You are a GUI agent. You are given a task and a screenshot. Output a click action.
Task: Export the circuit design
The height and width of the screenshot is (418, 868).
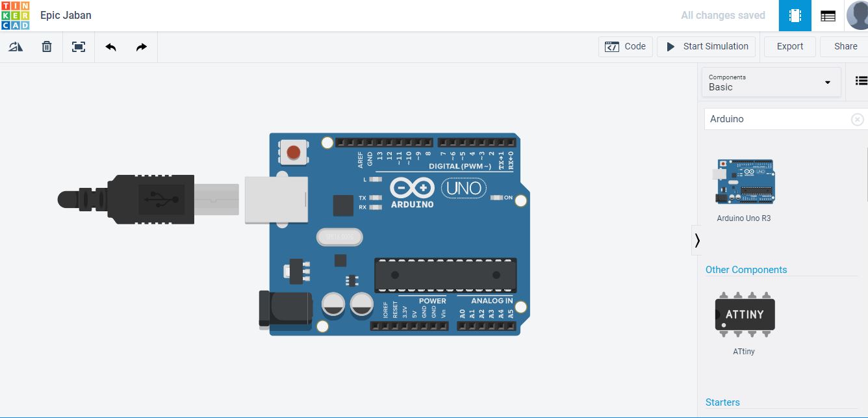click(x=790, y=47)
